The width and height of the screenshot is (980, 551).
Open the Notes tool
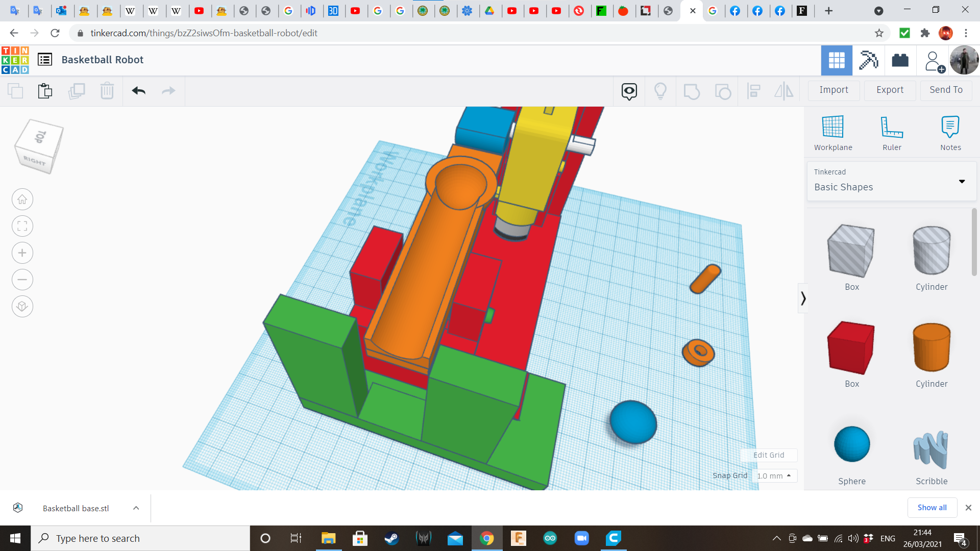click(x=950, y=132)
